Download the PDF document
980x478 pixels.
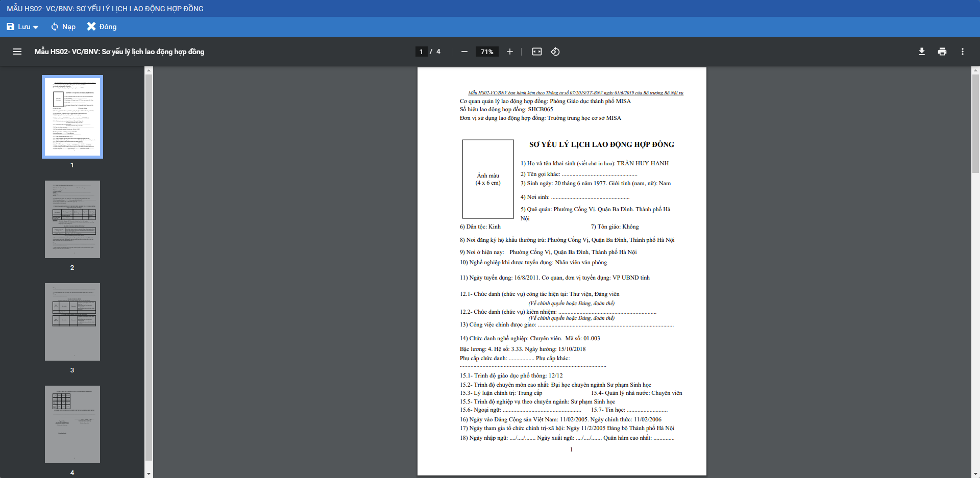point(921,52)
